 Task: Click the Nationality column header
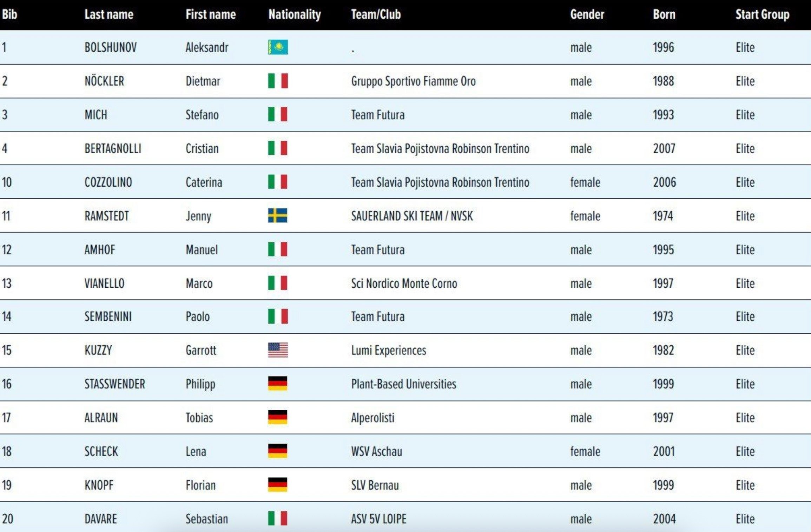click(295, 14)
